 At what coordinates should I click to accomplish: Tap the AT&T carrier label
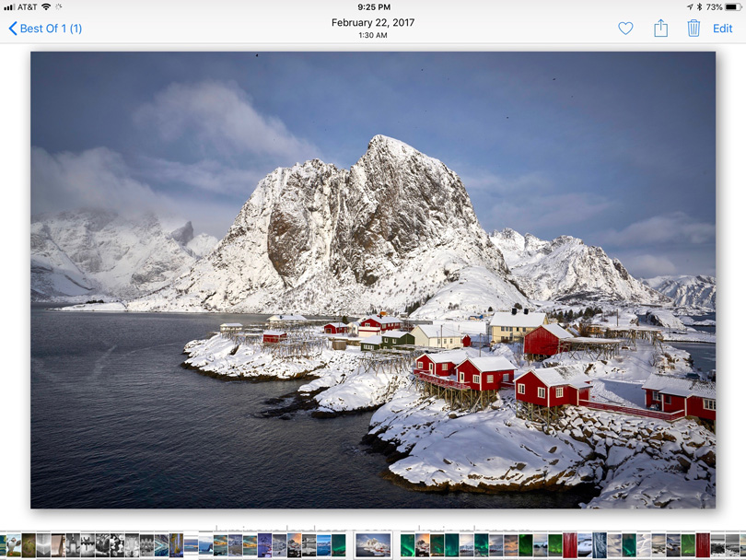[27, 7]
